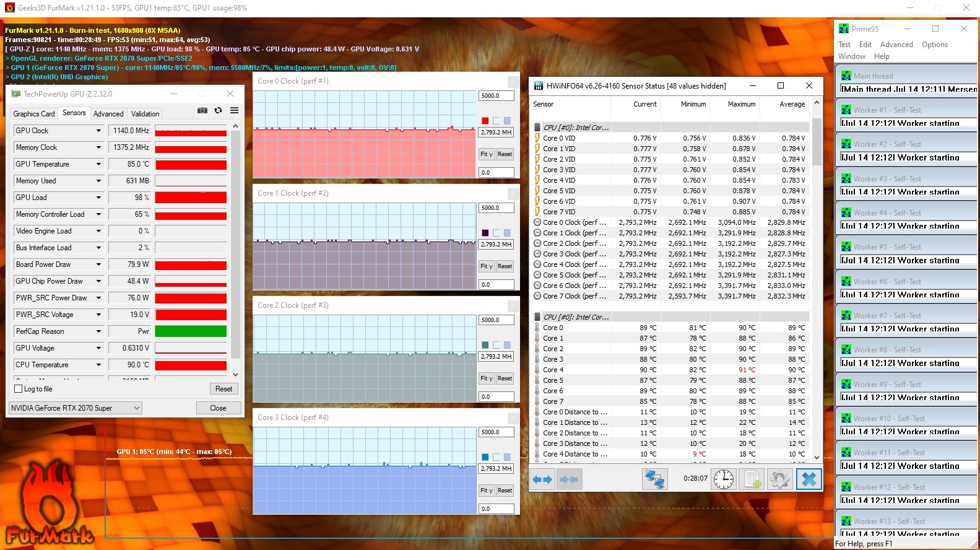Click HWiNFO expand columns arrows icon
The image size is (980, 550).
click(x=542, y=479)
